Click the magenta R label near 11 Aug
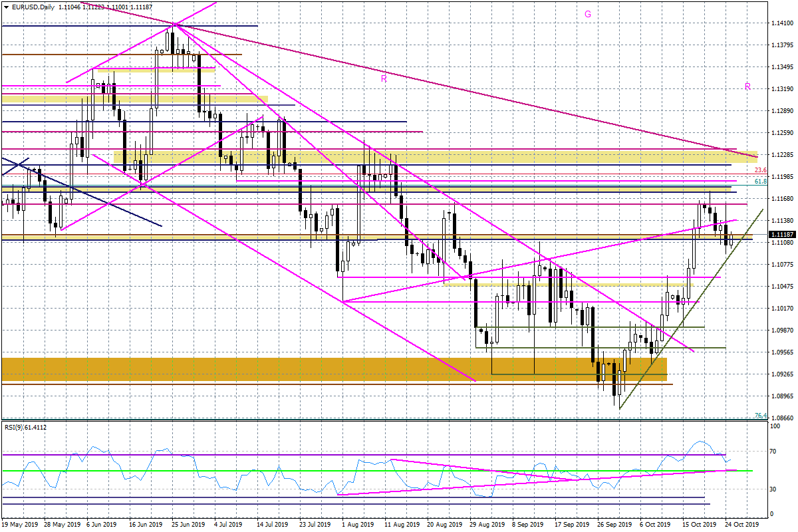 pyautogui.click(x=384, y=78)
